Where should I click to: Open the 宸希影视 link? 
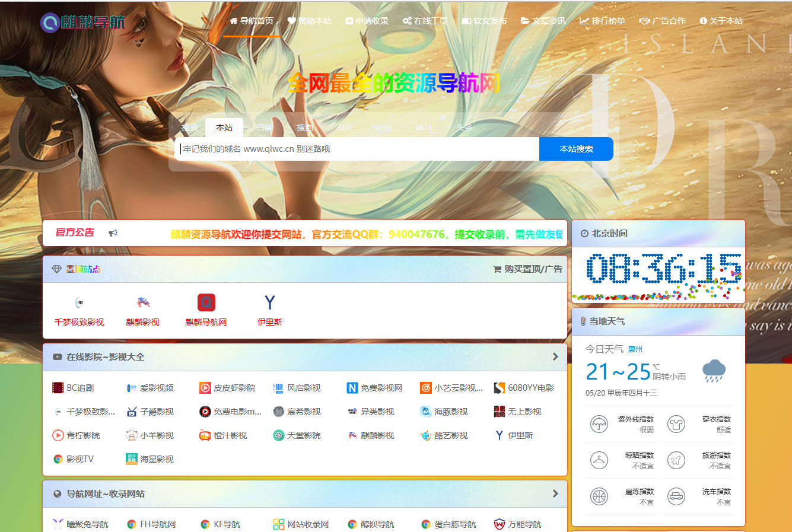click(x=304, y=412)
